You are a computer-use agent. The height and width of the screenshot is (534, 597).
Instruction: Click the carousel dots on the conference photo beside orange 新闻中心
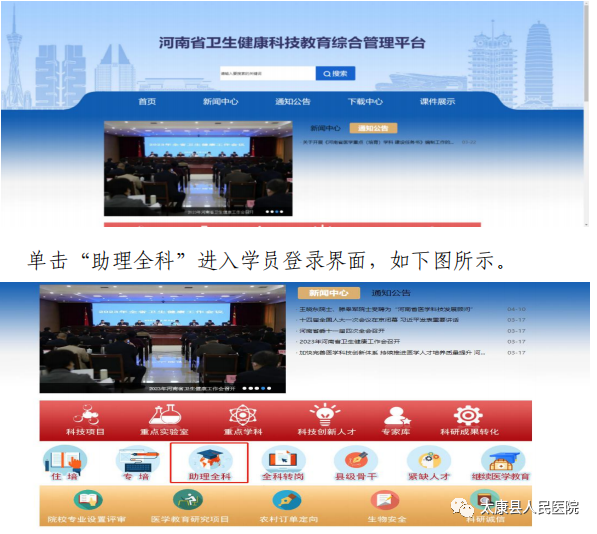257,389
